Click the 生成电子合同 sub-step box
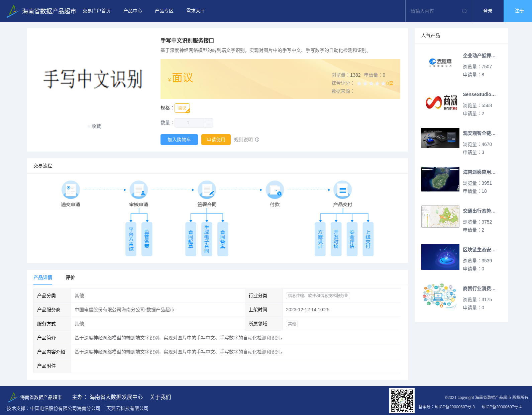Viewport: 532px width, 415px height. click(207, 239)
